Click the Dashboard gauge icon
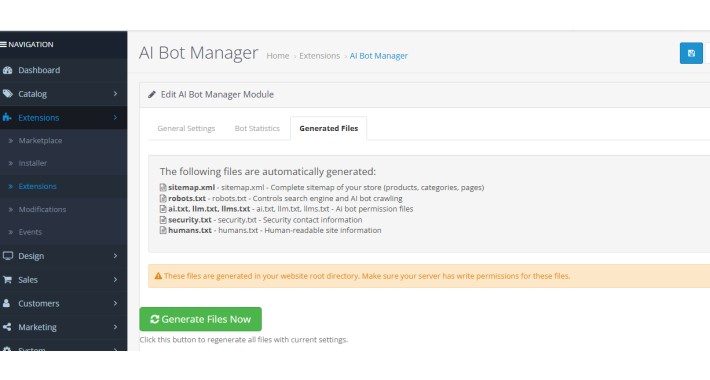 [x=7, y=70]
